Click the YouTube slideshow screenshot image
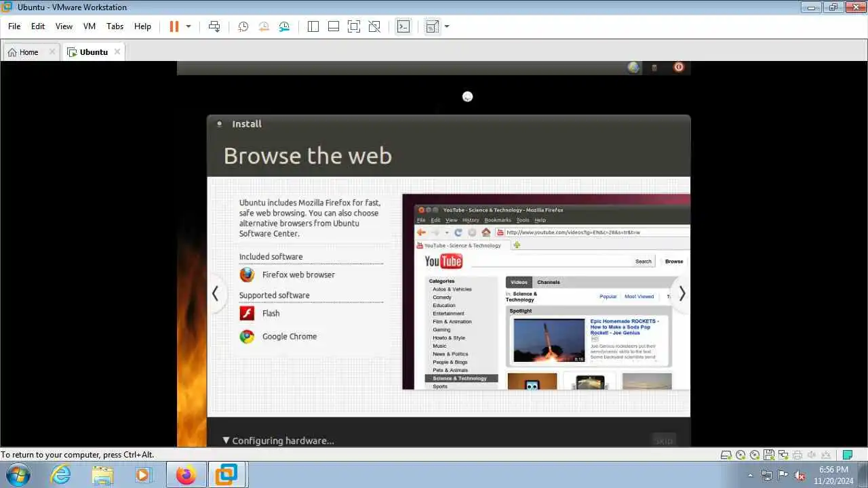The width and height of the screenshot is (868, 488). click(x=546, y=292)
